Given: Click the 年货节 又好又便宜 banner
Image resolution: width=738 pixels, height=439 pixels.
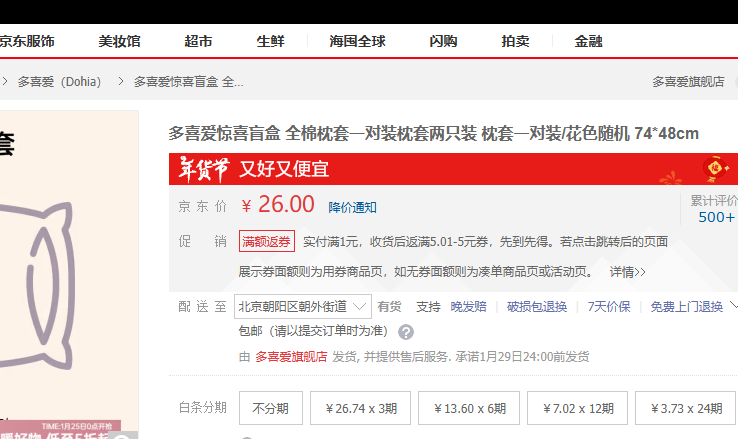Looking at the screenshot, I should 453,168.
